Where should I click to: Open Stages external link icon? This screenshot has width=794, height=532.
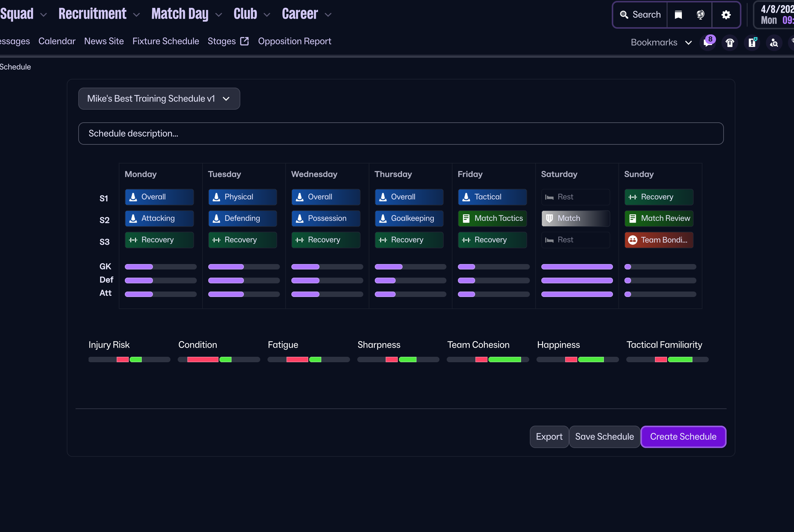(245, 41)
